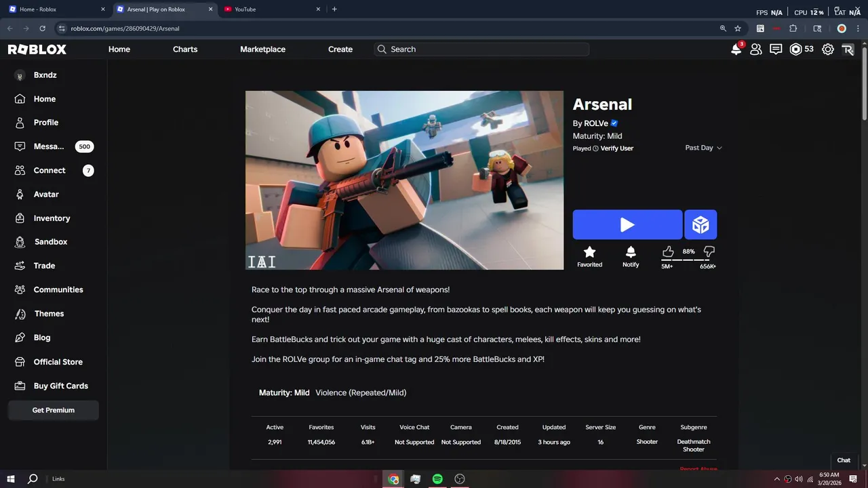The height and width of the screenshot is (488, 868).
Task: Show hidden system tray icons
Action: [x=777, y=479]
